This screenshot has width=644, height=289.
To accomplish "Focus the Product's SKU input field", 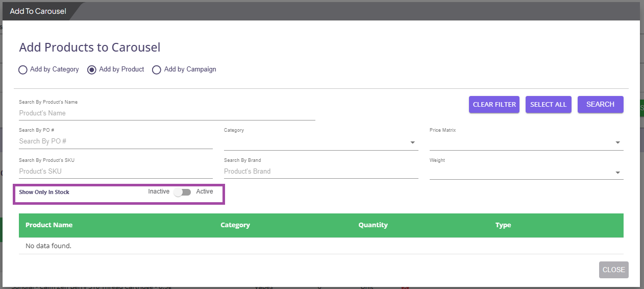I will point(115,172).
